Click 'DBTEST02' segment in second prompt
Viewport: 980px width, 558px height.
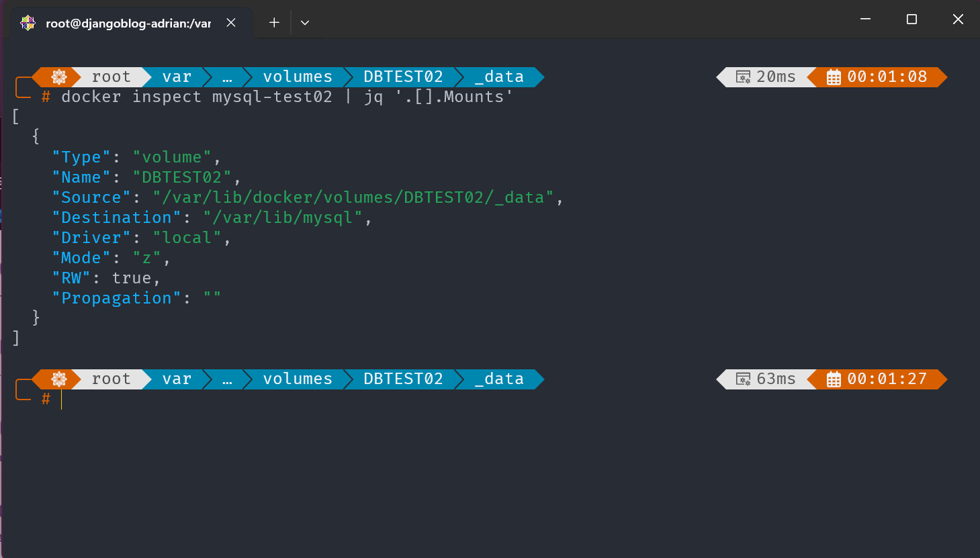pyautogui.click(x=403, y=379)
